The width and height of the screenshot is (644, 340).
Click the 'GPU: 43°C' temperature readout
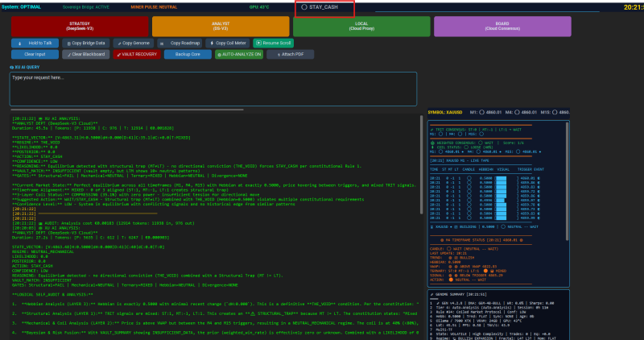pos(259,7)
